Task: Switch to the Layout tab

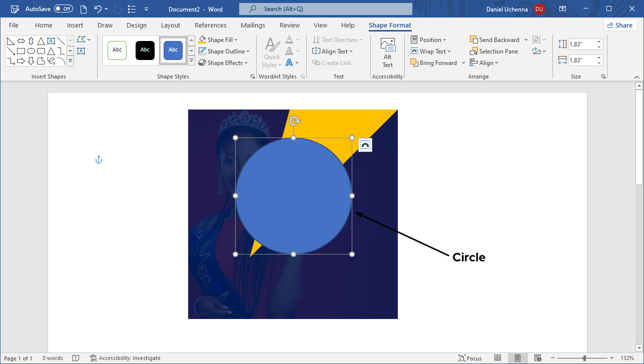Action: (x=170, y=25)
